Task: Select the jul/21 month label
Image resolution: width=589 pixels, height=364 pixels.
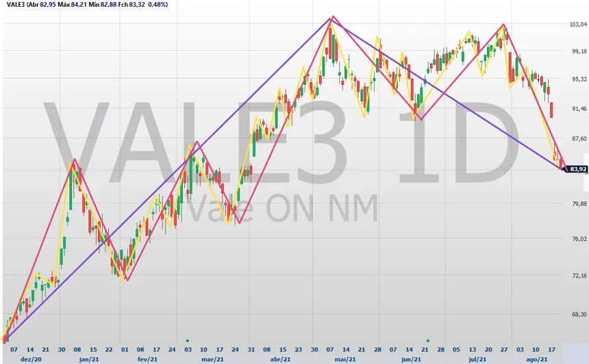Action: 477,359
